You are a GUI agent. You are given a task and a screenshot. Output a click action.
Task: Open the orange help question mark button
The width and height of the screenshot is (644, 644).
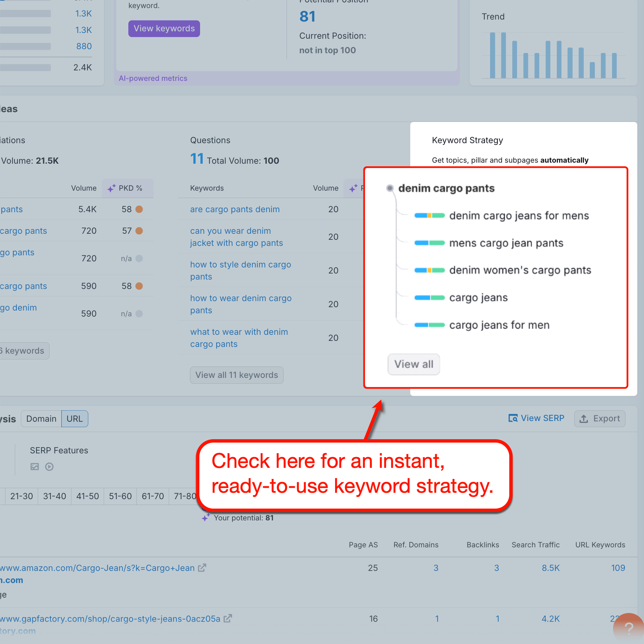pyautogui.click(x=629, y=627)
